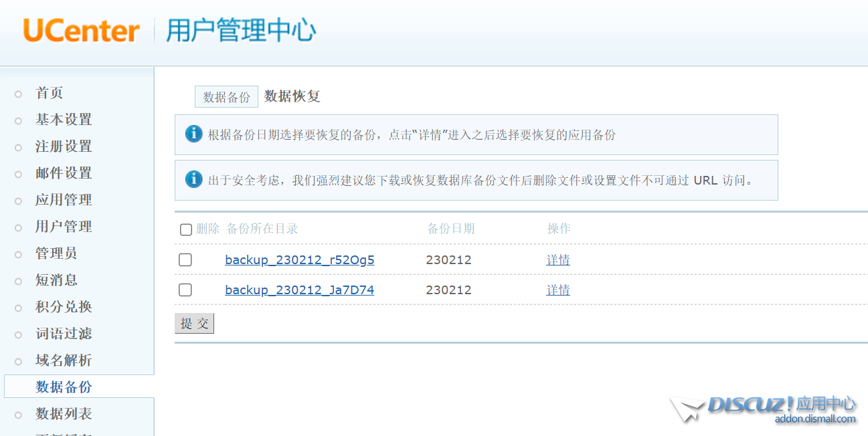Viewport: 868px width, 436px height.
Task: Open 管理员 sidebar entry
Action: [56, 253]
